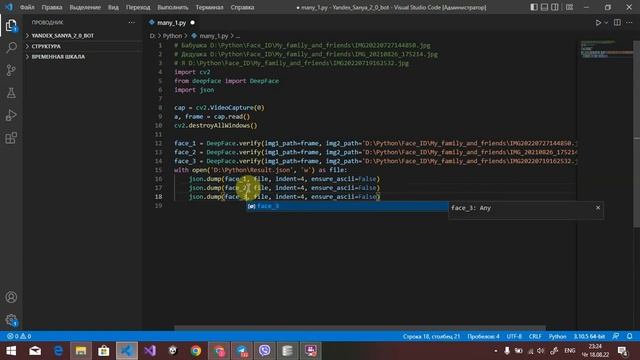Select the Python 3.10.5 interpreter
The height and width of the screenshot is (360, 640).
(x=589, y=336)
